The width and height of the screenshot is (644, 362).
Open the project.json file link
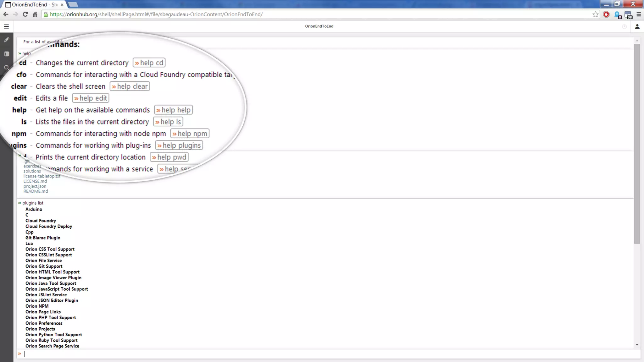pyautogui.click(x=35, y=186)
